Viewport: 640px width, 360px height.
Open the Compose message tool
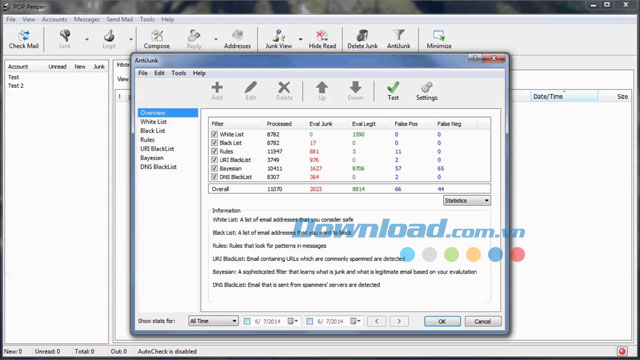tap(157, 36)
